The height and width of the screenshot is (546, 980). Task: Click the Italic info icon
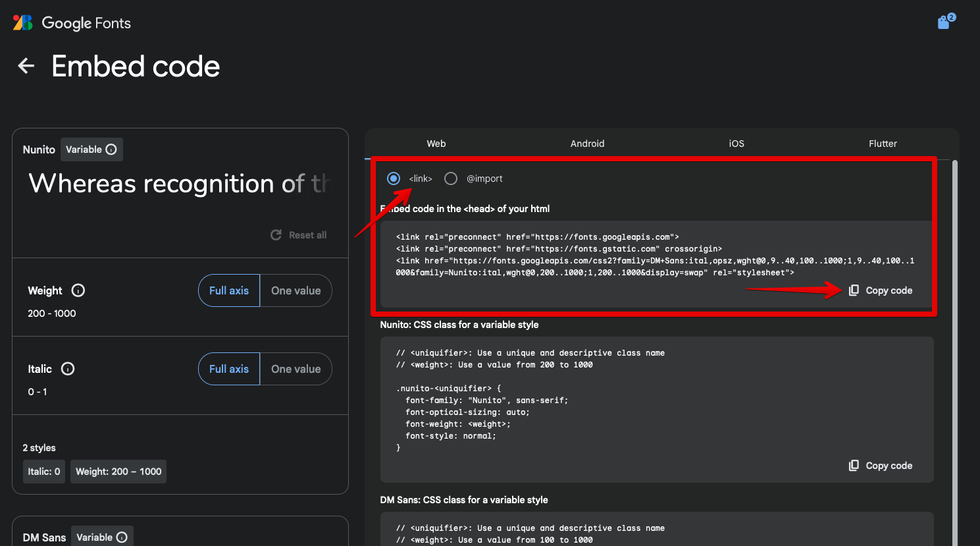[68, 369]
